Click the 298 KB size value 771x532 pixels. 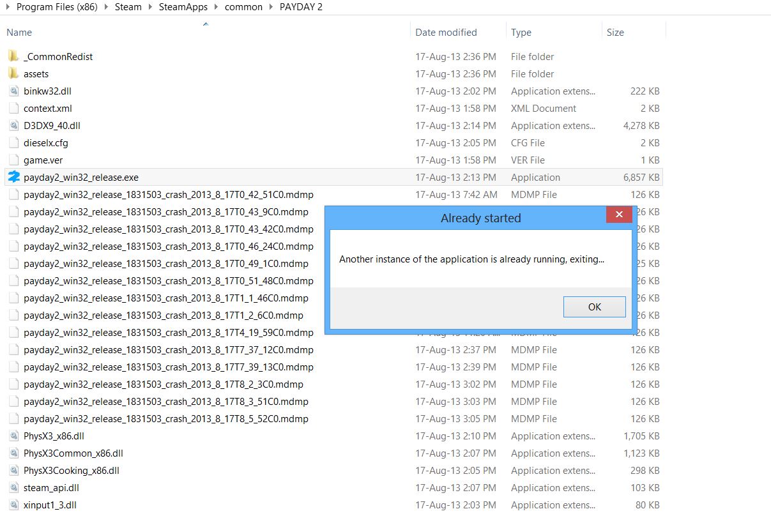[x=645, y=470]
